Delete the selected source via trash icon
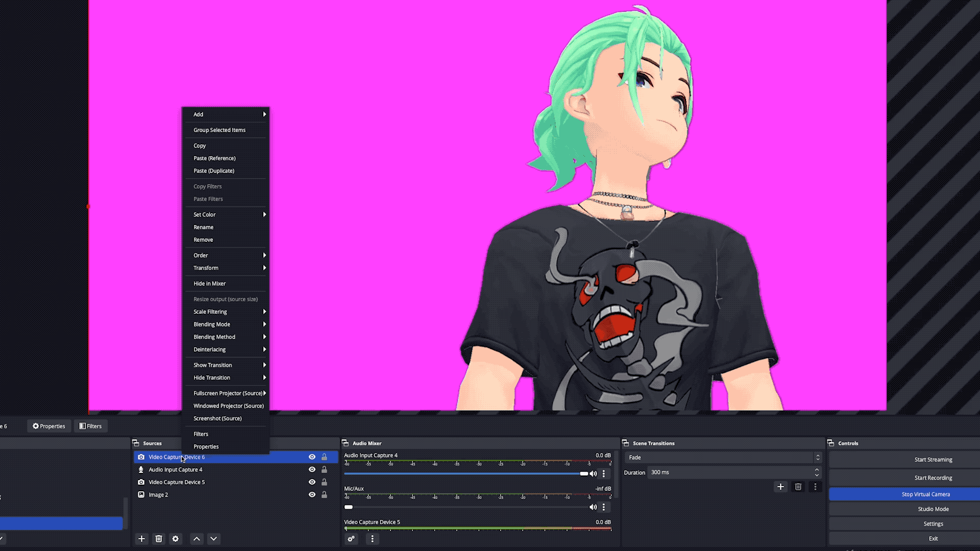The image size is (980, 551). pyautogui.click(x=159, y=538)
